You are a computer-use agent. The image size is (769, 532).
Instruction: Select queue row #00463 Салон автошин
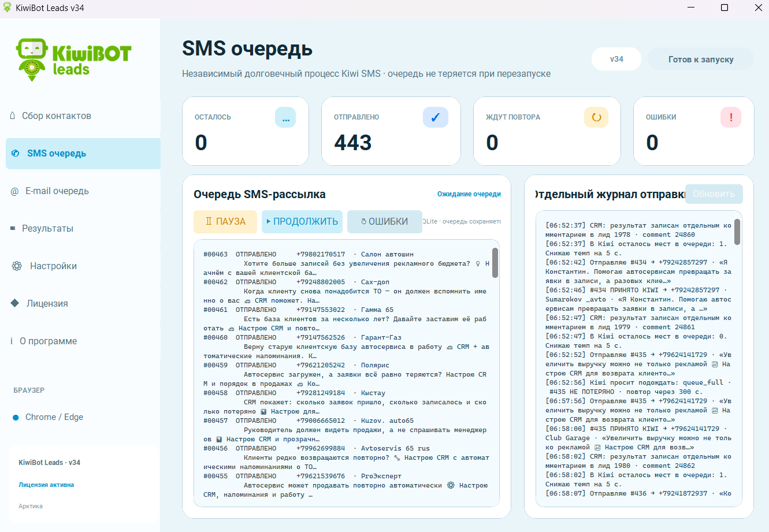point(347,263)
